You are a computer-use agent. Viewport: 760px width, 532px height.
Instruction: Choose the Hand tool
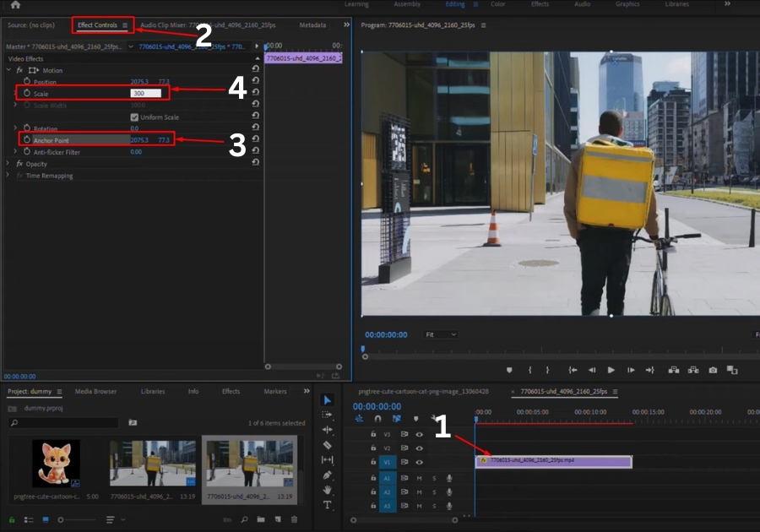point(328,490)
